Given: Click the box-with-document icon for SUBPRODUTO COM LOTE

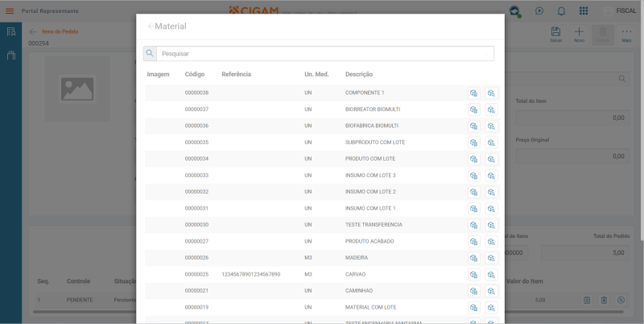Looking at the screenshot, I should click(474, 143).
